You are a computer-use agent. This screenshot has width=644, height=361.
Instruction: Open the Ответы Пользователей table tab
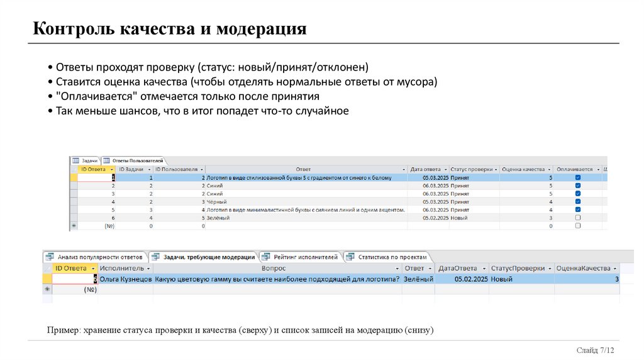point(133,160)
